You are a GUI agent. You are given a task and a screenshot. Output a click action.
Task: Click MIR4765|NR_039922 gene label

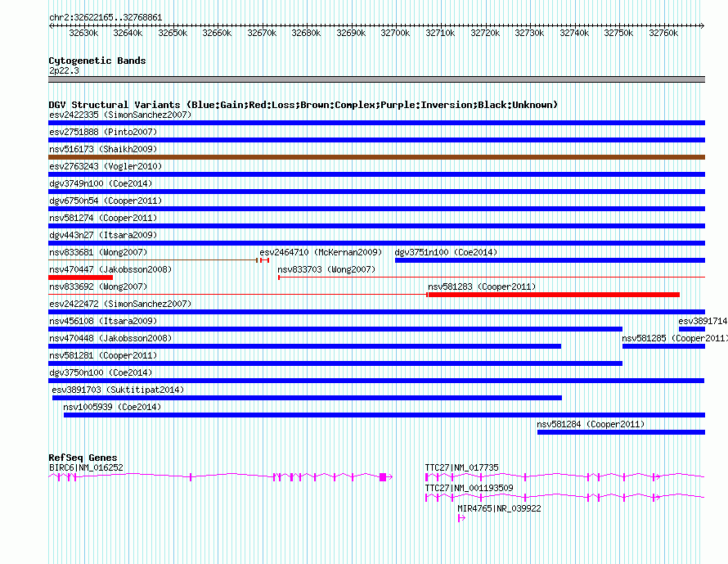click(499, 508)
